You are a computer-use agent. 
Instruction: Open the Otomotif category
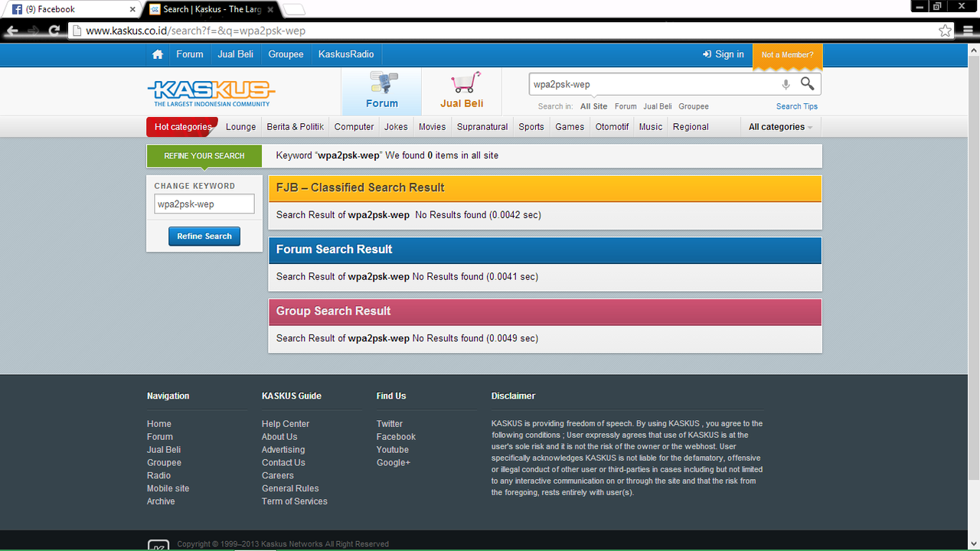[x=612, y=127]
